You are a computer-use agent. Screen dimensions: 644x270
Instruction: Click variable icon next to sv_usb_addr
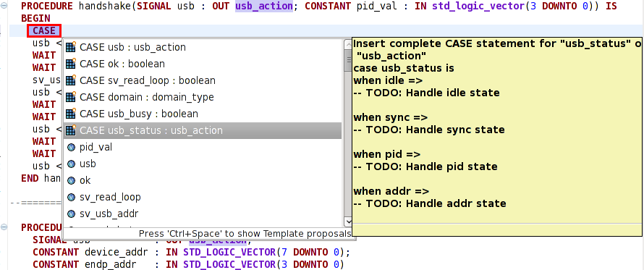coord(71,214)
